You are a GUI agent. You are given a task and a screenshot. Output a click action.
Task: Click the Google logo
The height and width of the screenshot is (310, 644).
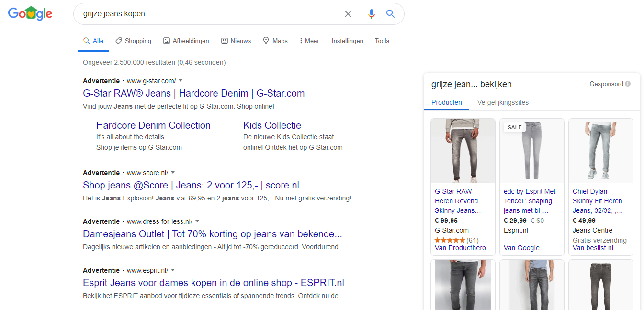(30, 13)
